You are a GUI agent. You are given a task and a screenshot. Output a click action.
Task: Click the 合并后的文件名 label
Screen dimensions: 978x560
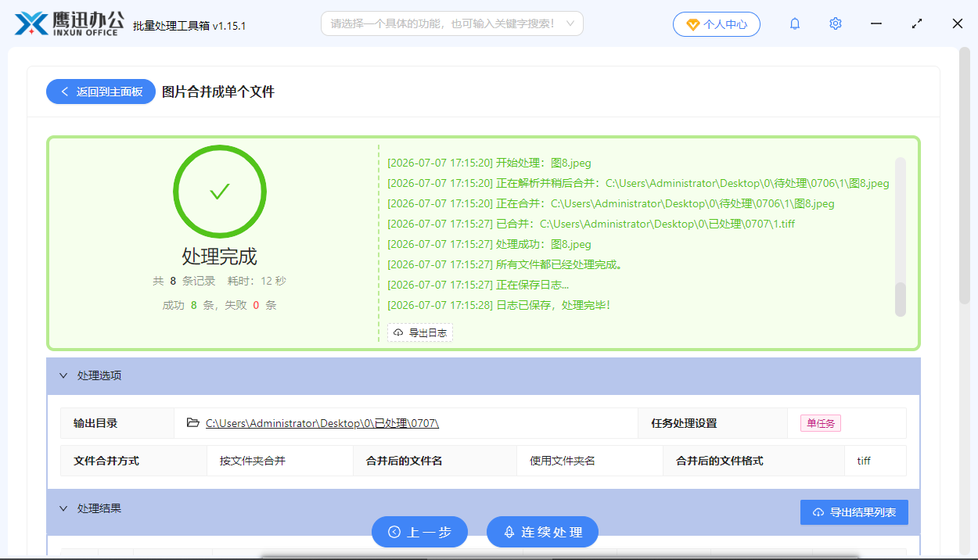click(404, 461)
